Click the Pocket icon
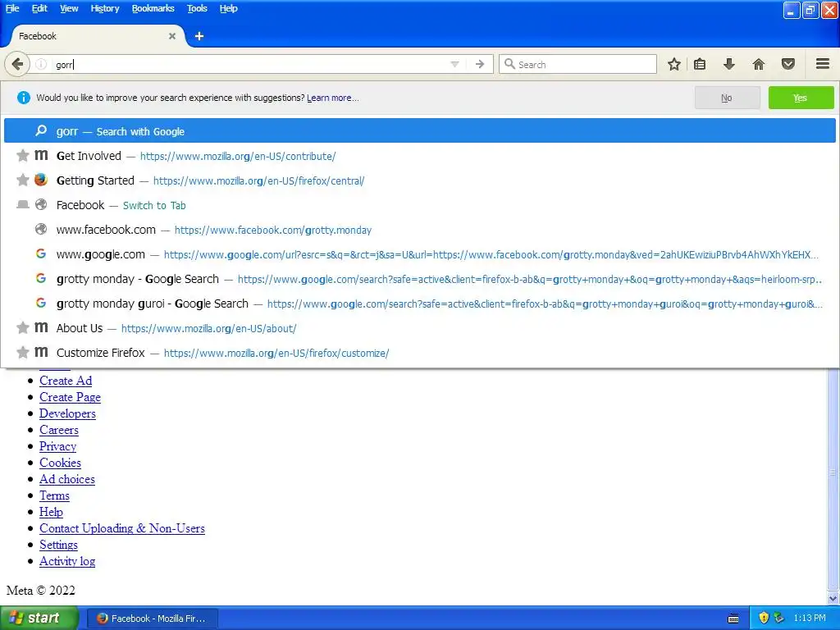The image size is (840, 630). click(x=788, y=64)
